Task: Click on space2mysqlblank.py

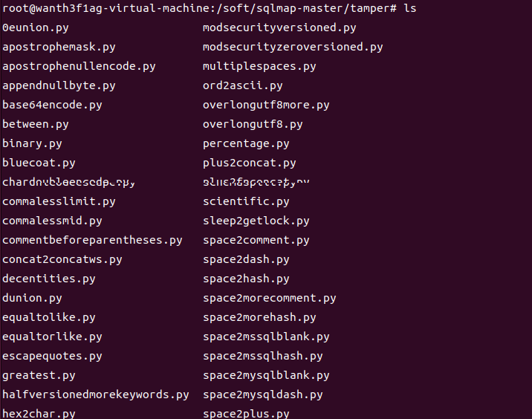Action: click(266, 375)
